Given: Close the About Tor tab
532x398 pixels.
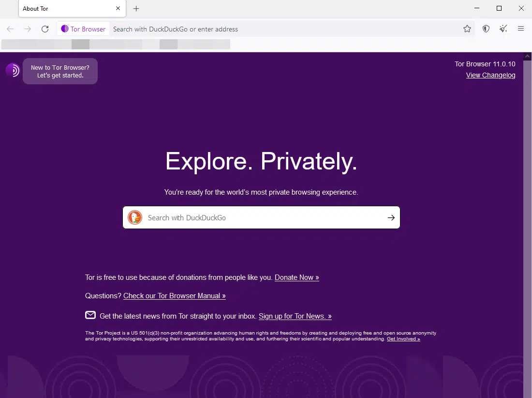Looking at the screenshot, I should (x=118, y=9).
